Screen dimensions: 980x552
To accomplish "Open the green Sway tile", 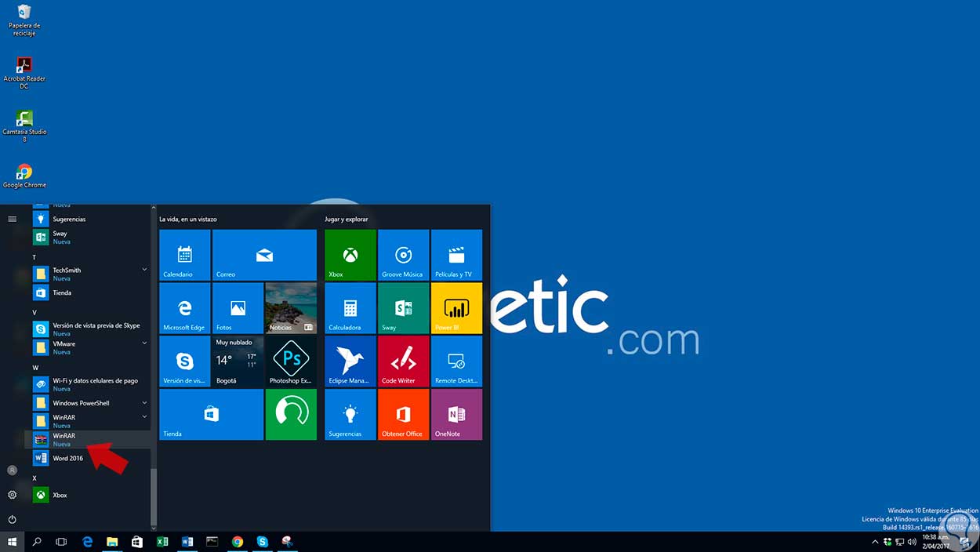I will (404, 308).
